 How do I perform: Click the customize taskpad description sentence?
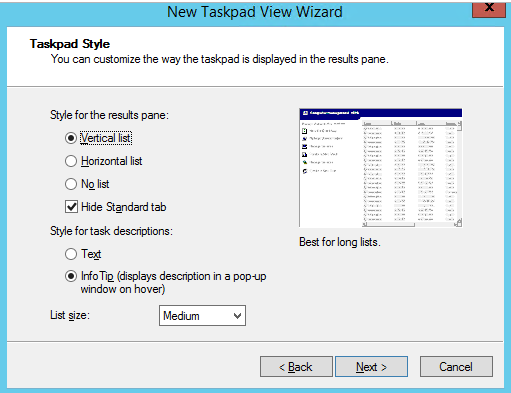click(x=220, y=59)
